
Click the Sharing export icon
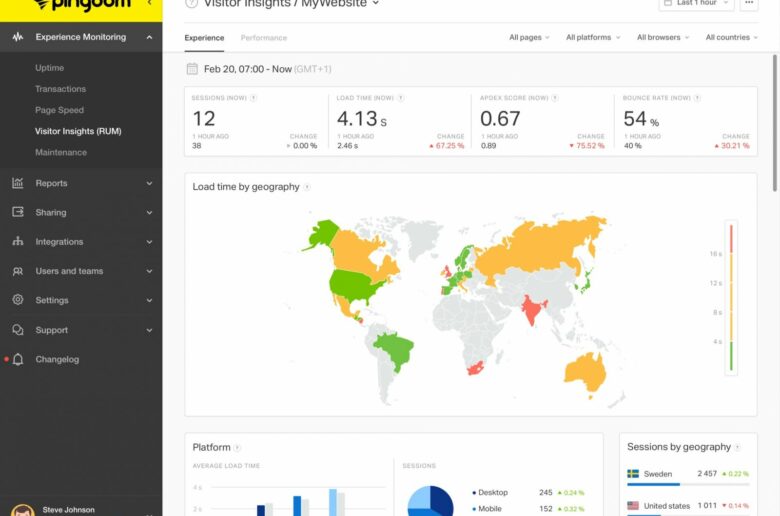tap(18, 212)
